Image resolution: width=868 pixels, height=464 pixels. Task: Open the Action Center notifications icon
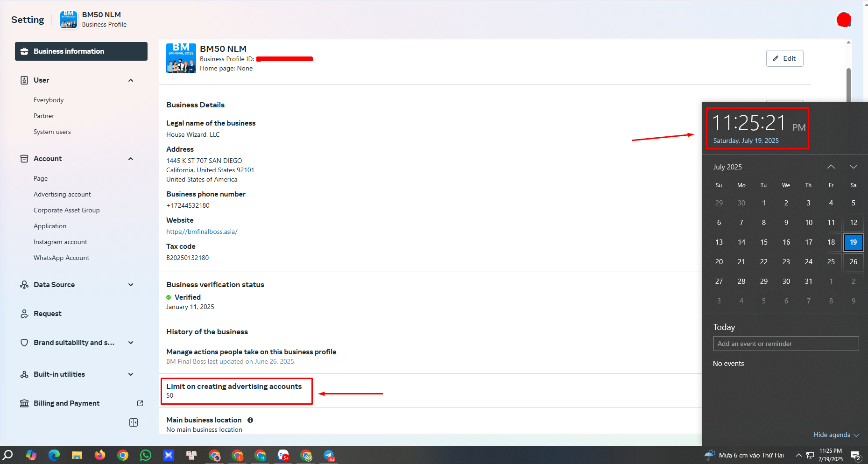coord(856,455)
